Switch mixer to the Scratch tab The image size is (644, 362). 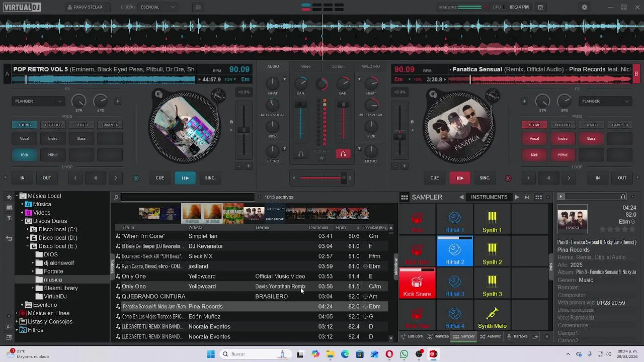(338, 66)
